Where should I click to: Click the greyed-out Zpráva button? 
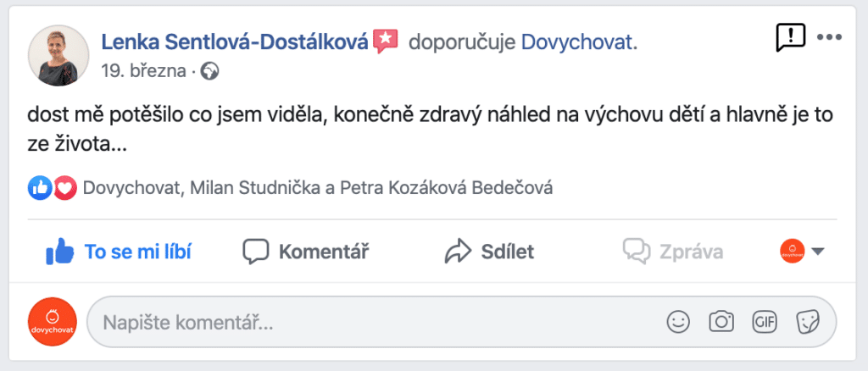click(672, 252)
